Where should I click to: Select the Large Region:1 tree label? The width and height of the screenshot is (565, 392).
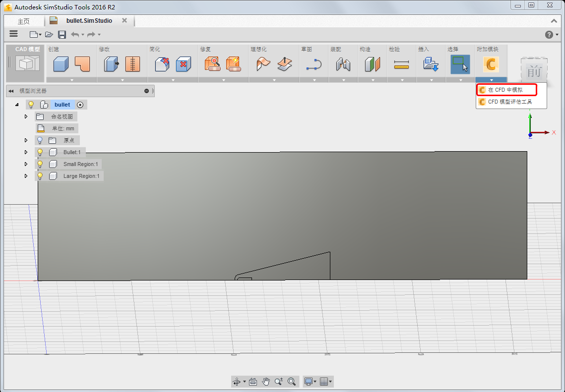(81, 176)
